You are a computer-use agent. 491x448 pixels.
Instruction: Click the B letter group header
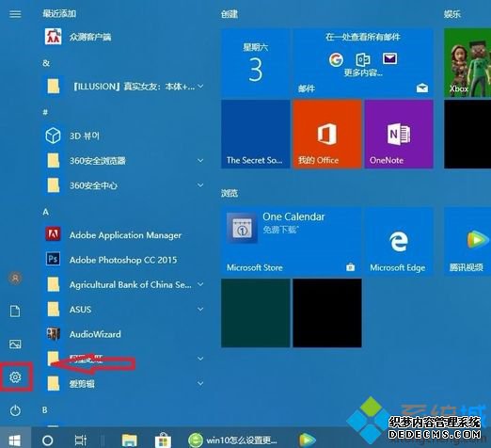coord(45,410)
